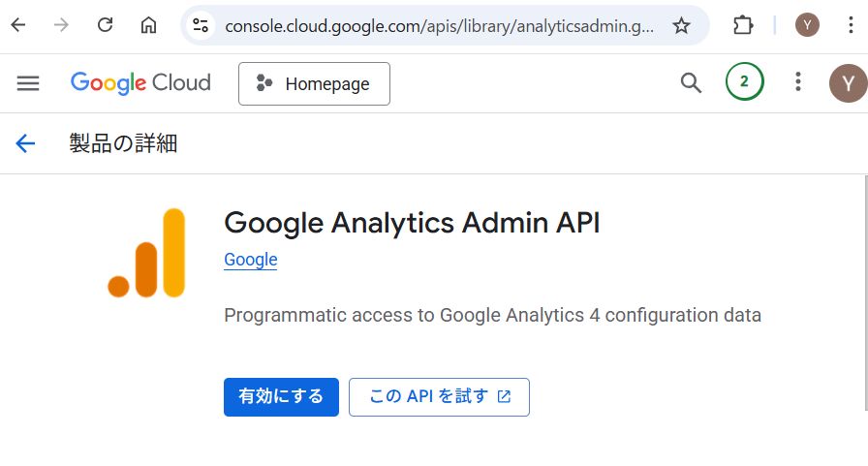Open the Google account avatar menu
The height and width of the screenshot is (466, 868).
(848, 83)
